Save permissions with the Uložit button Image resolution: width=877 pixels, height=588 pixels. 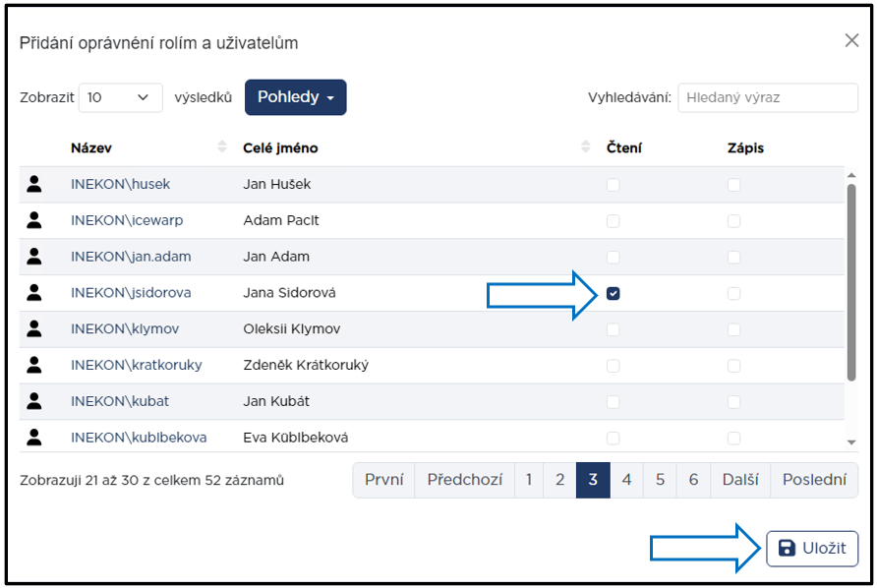[812, 549]
